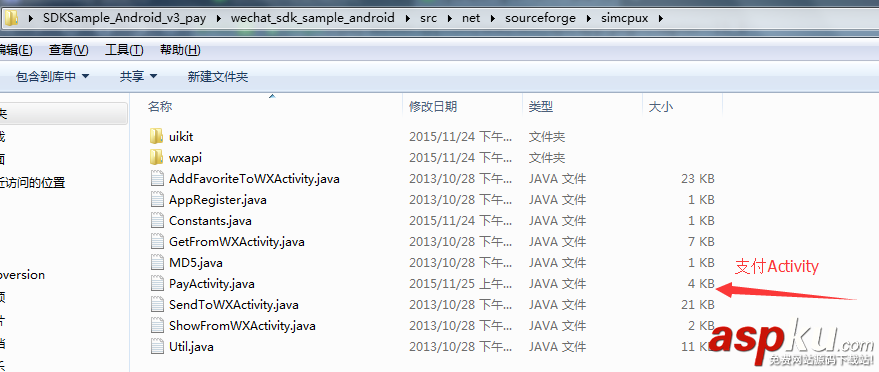Expand arrow after src breadcrumb
Screen dimensions: 879x372
(x=450, y=18)
